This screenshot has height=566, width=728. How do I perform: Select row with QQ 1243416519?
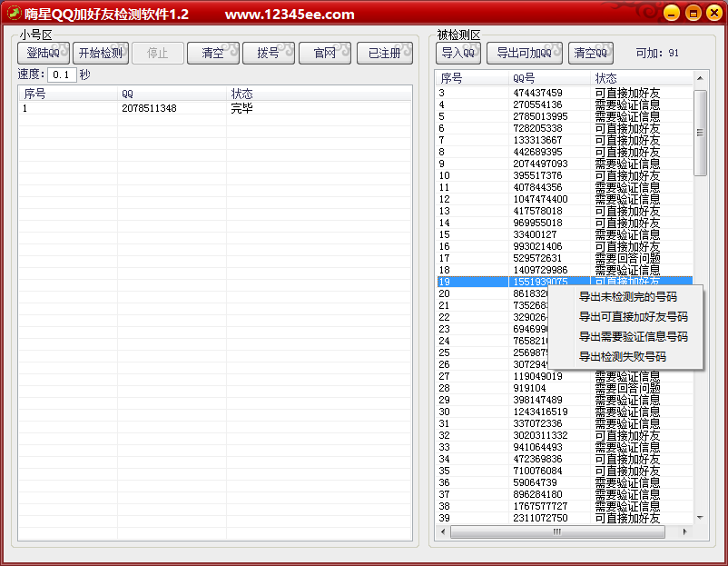tap(565, 412)
